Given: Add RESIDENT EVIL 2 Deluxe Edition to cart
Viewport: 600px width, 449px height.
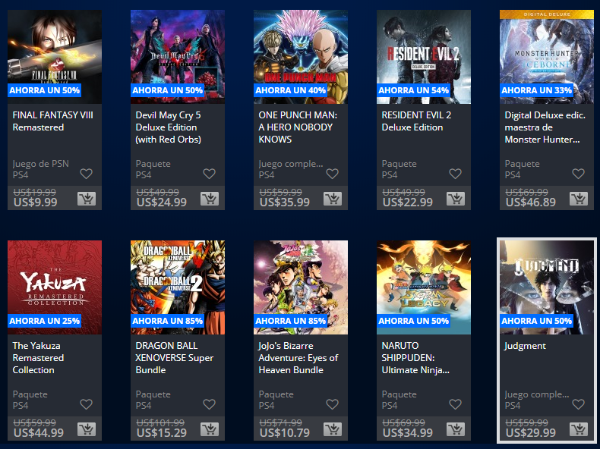Looking at the screenshot, I should pyautogui.click(x=456, y=199).
